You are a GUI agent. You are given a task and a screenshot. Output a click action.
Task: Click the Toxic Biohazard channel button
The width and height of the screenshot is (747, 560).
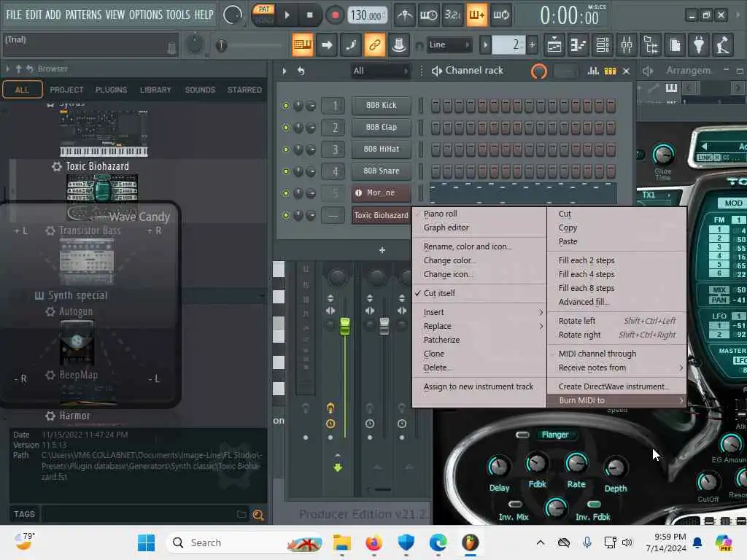pyautogui.click(x=381, y=215)
